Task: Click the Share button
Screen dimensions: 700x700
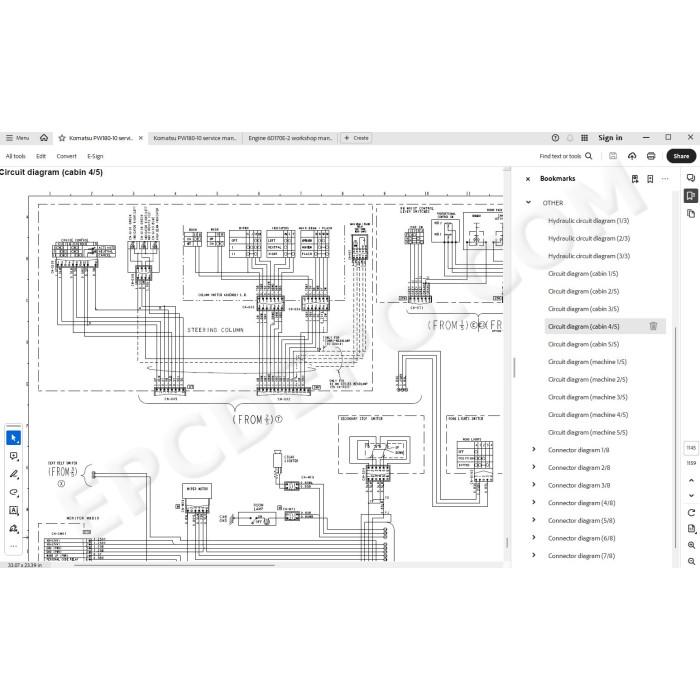Action: click(x=681, y=156)
